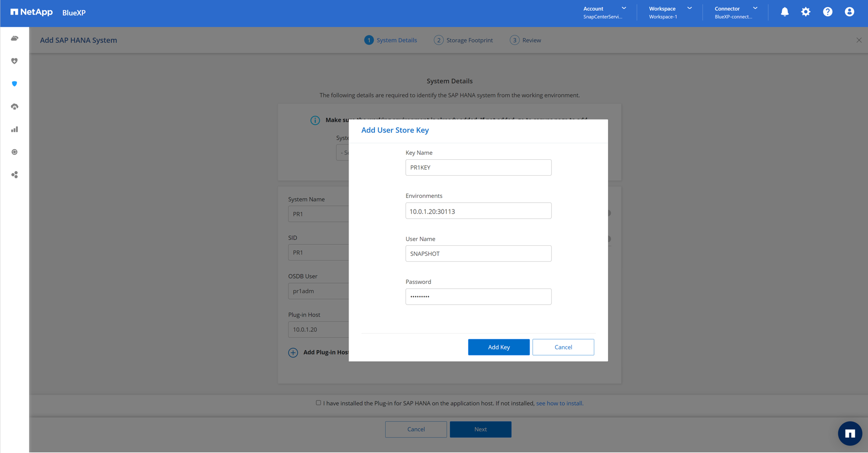Click the user profile icon
Viewport: 868px width, 453px height.
849,12
